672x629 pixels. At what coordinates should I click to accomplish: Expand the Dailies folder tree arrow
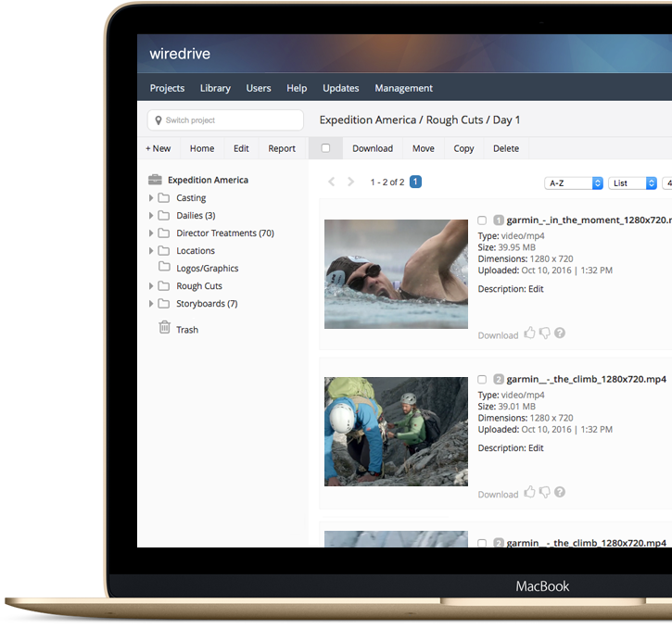[x=151, y=216]
